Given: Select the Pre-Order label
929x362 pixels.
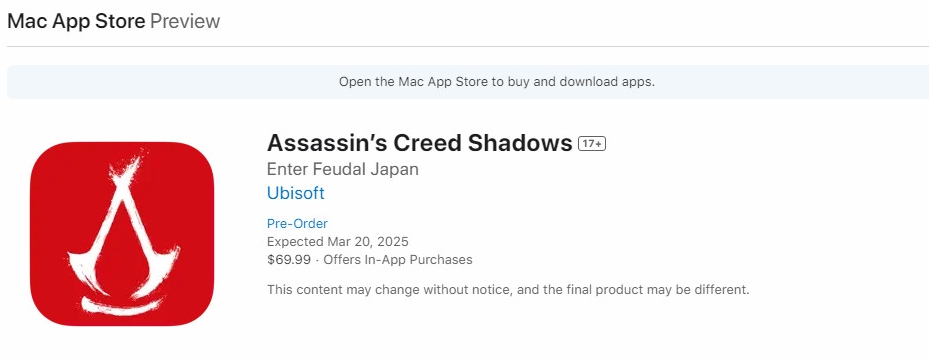Looking at the screenshot, I should (x=297, y=223).
